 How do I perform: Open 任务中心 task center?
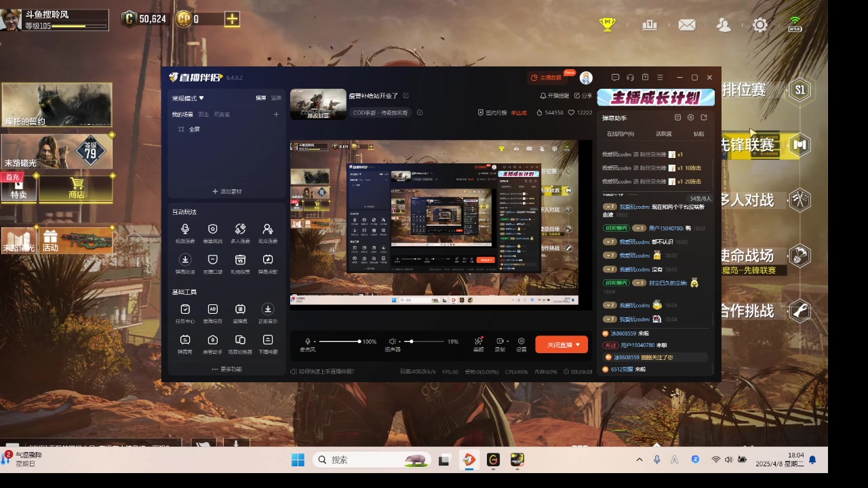click(x=185, y=313)
